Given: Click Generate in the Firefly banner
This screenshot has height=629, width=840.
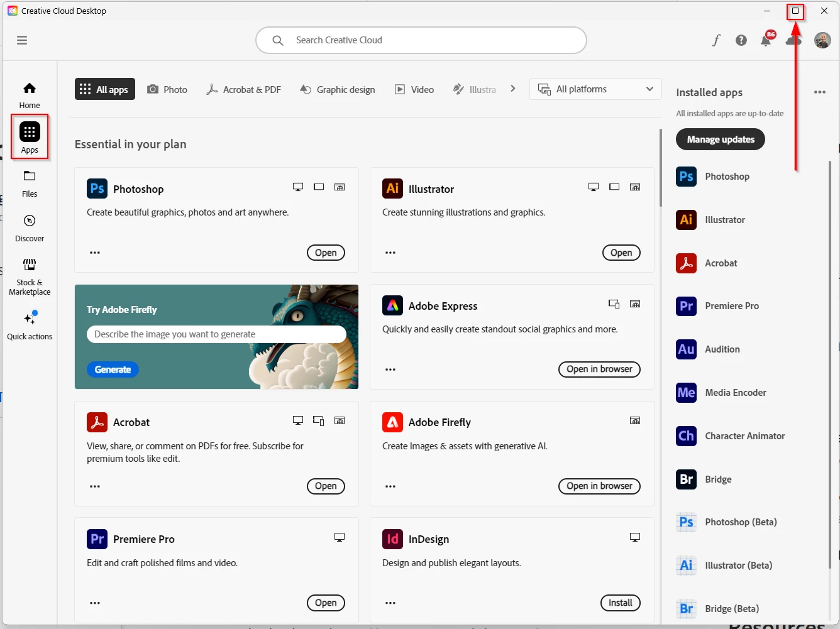Looking at the screenshot, I should 113,369.
